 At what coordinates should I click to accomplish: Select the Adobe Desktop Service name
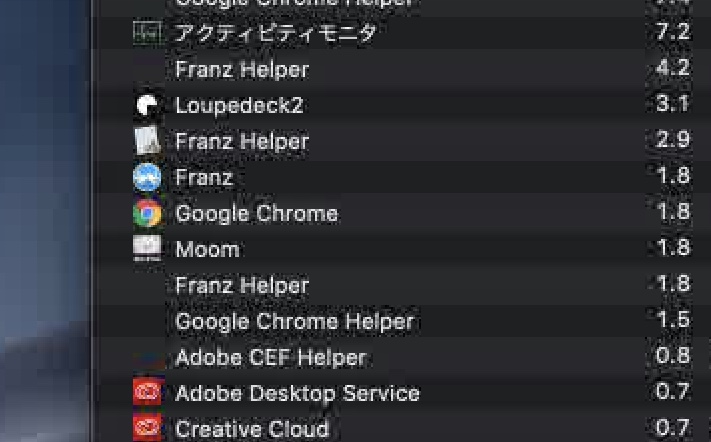(298, 393)
